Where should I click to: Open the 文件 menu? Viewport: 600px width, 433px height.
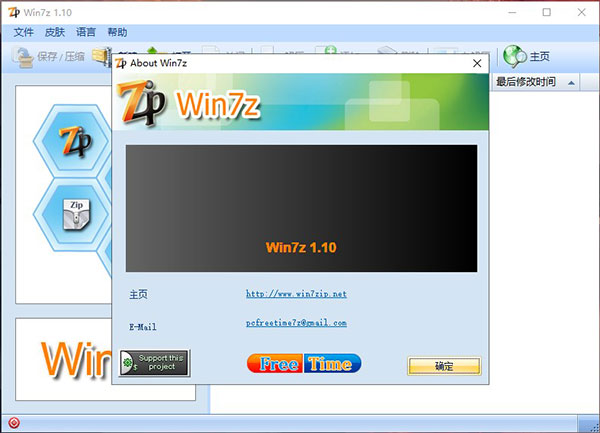pos(23,32)
